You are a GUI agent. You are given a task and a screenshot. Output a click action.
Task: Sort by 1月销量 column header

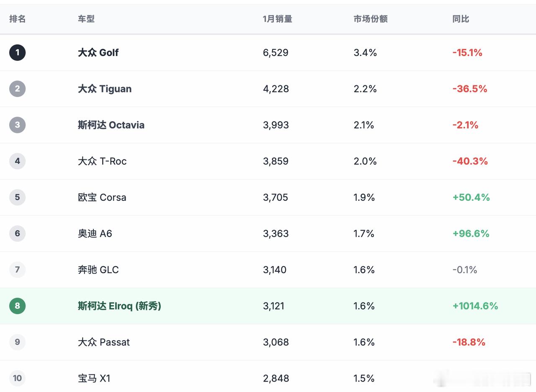tap(277, 19)
